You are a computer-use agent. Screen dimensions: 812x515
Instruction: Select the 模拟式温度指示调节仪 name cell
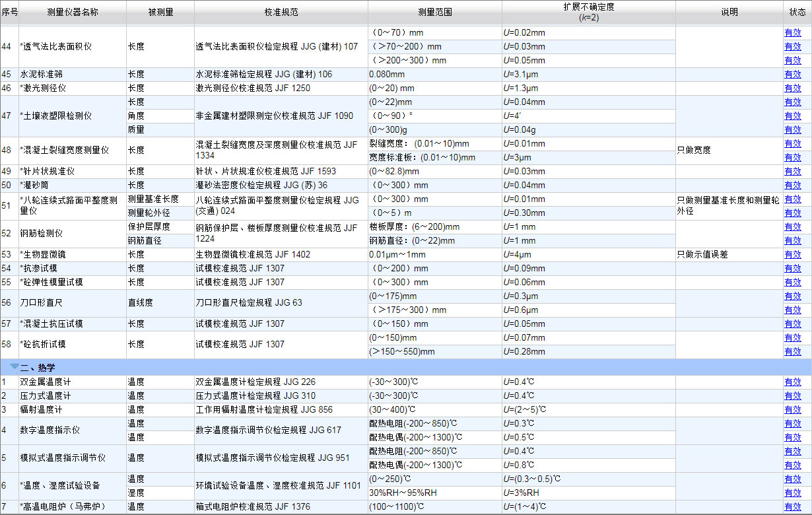tap(73, 458)
